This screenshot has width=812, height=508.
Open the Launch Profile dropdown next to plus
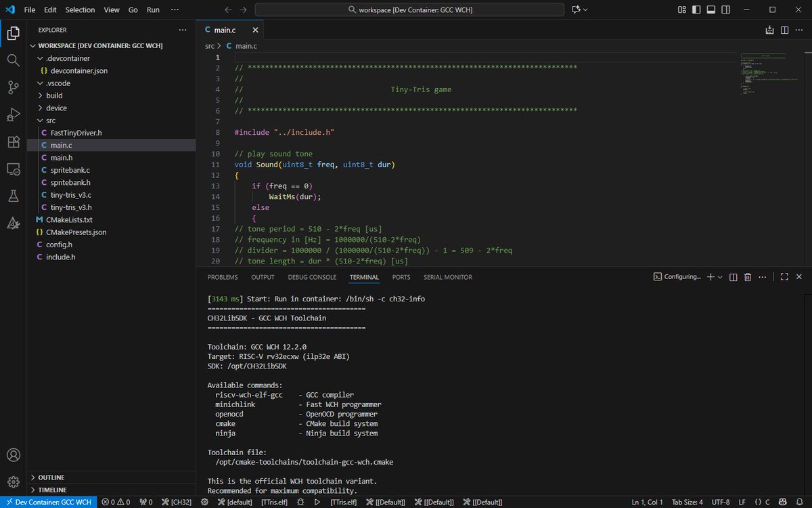point(720,277)
